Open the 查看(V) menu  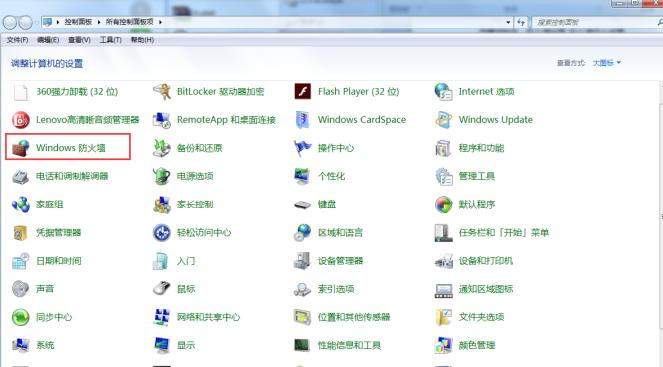click(x=79, y=40)
